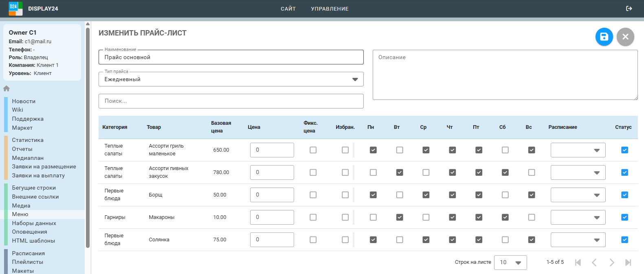This screenshot has width=644, height=274.
Task: Go to previous page arrow
Action: (594, 262)
